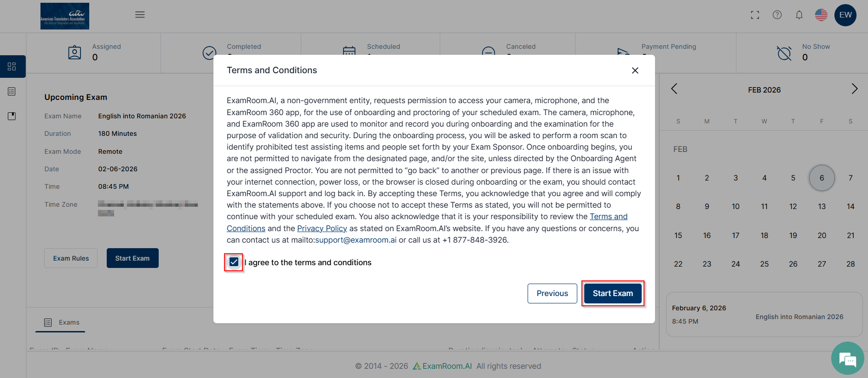868x378 pixels.
Task: Click the Previous button
Action: click(552, 293)
